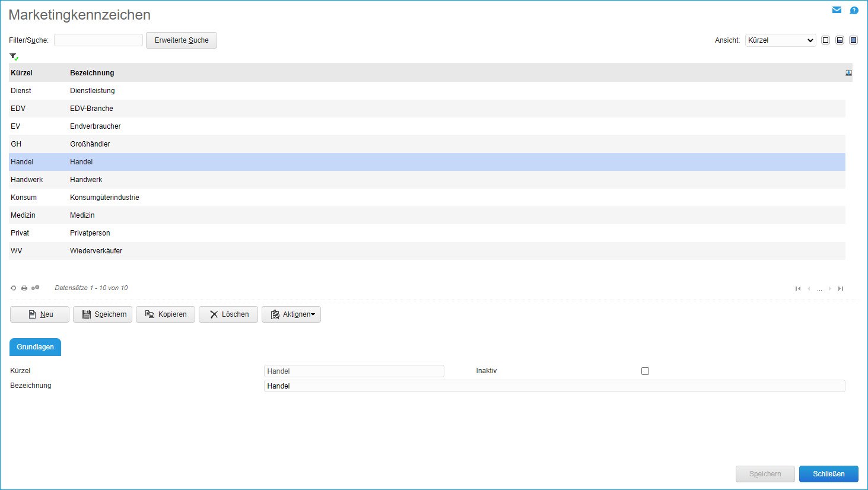This screenshot has height=490, width=868.
Task: Open the mail envelope icon
Action: click(837, 10)
